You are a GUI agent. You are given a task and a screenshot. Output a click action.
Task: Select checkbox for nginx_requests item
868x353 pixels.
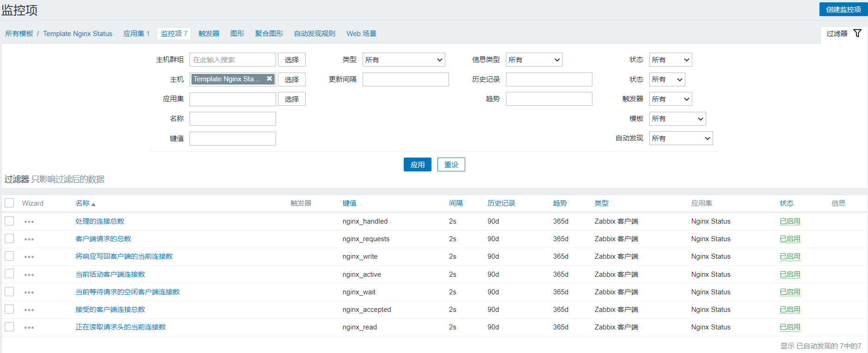pos(9,238)
